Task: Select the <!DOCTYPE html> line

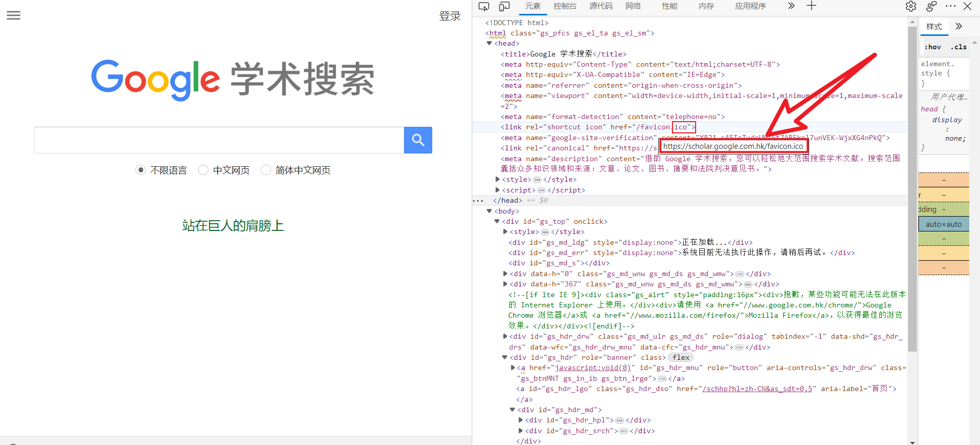Action: [x=516, y=23]
